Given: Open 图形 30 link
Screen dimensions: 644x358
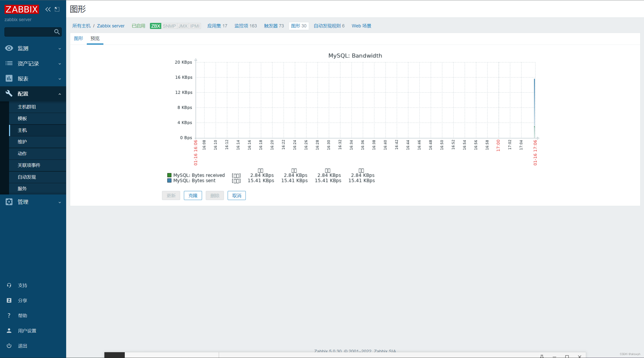Looking at the screenshot, I should pos(299,26).
